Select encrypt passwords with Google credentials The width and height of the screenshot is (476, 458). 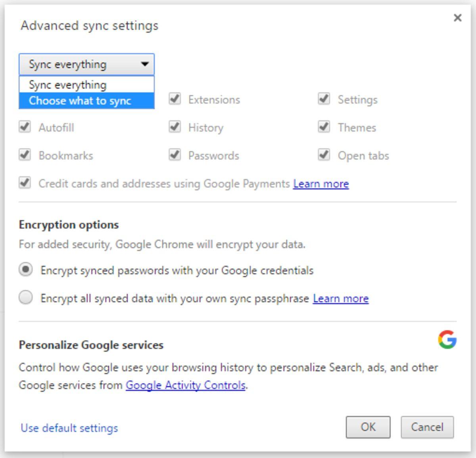coord(25,270)
